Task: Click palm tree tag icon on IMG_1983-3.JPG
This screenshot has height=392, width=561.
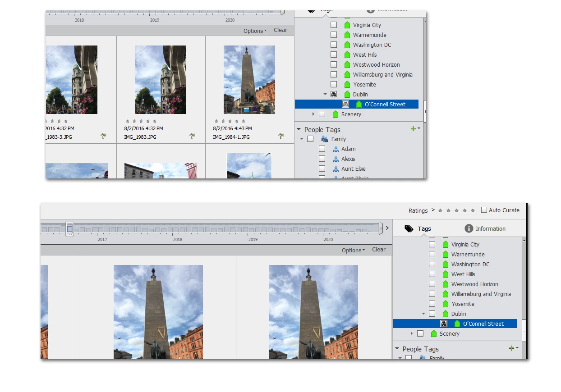Action: coord(104,136)
